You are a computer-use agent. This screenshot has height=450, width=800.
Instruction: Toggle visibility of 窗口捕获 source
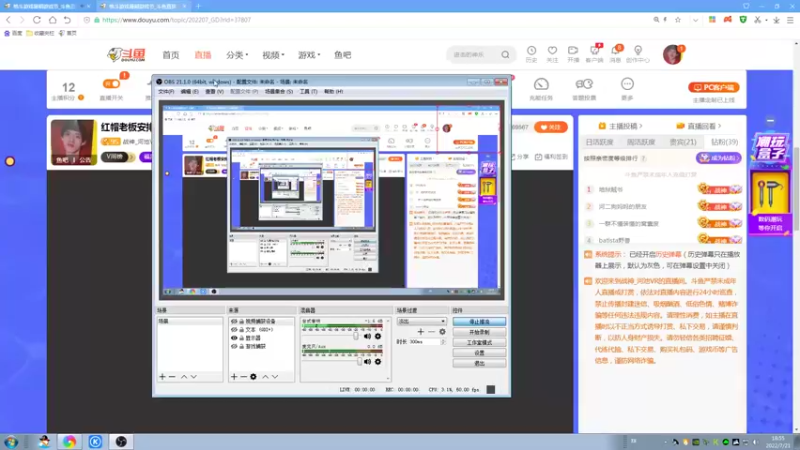[x=234, y=346]
